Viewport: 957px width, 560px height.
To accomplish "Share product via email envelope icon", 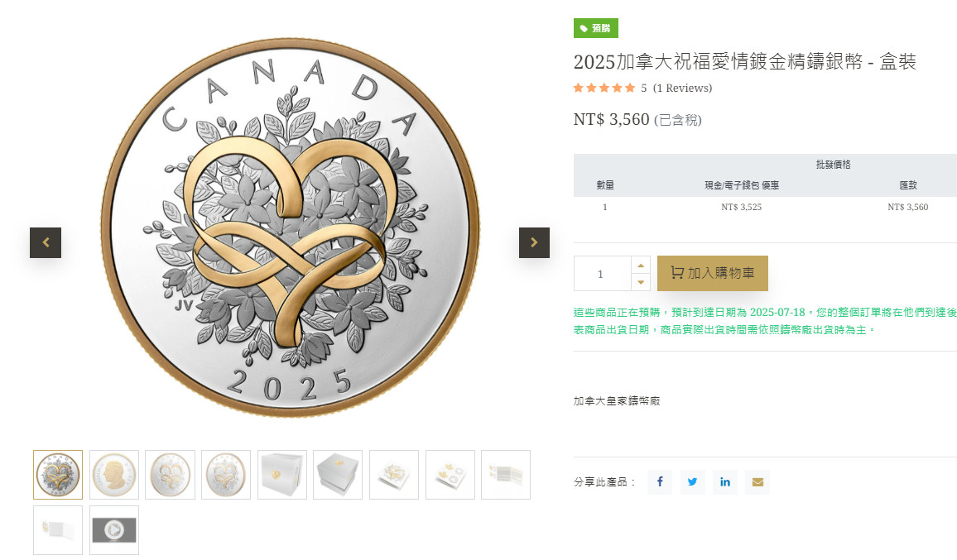I will pyautogui.click(x=757, y=482).
